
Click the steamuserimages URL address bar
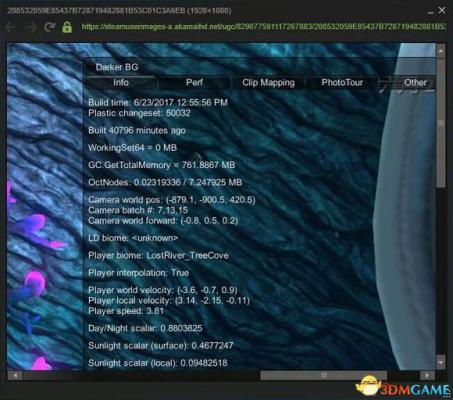pyautogui.click(x=263, y=26)
